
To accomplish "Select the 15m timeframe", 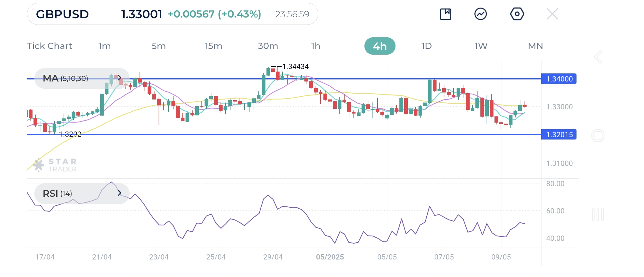I will coord(213,46).
